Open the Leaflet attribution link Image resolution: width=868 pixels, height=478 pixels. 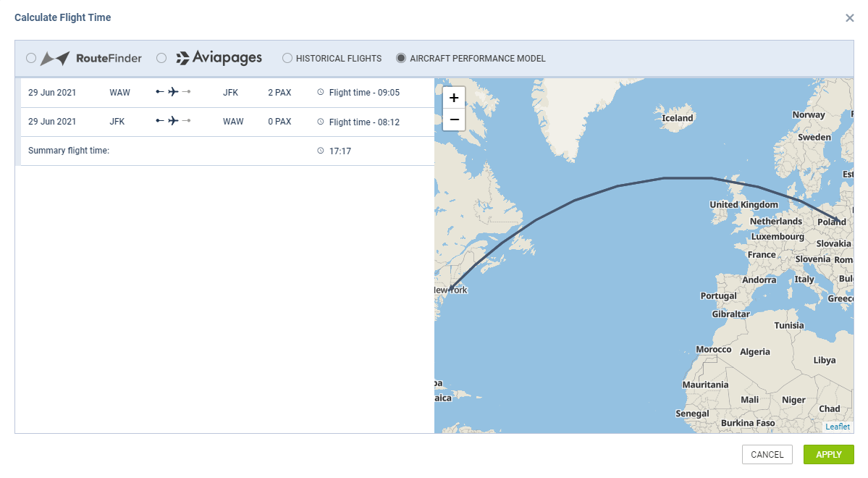(x=837, y=427)
